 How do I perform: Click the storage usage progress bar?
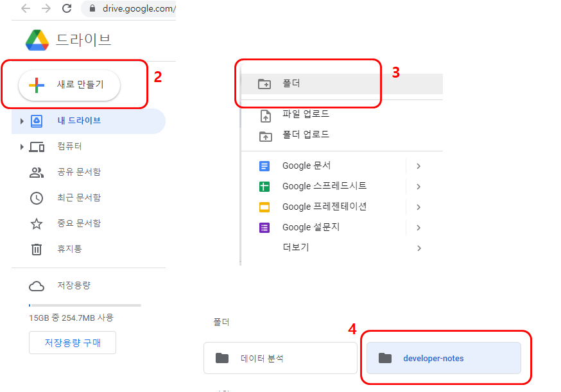(85, 305)
